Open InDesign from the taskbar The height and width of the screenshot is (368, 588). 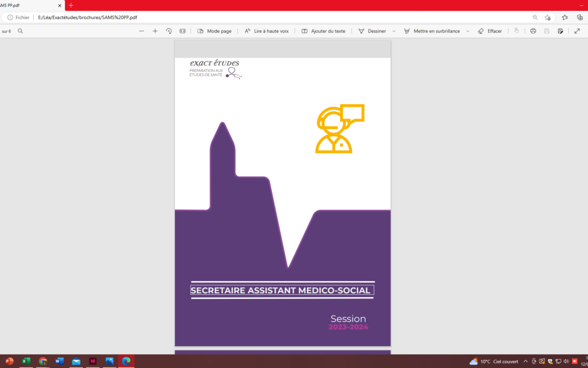[x=93, y=361]
